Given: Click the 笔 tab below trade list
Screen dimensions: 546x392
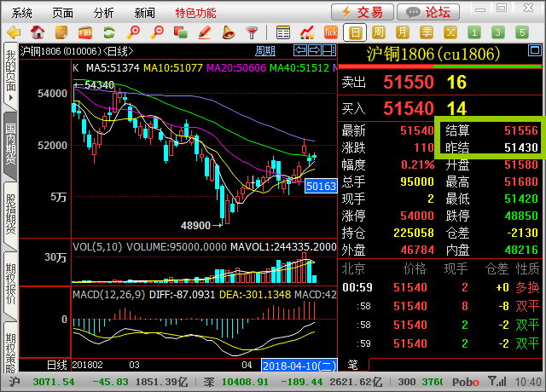Looking at the screenshot, I should 351,365.
